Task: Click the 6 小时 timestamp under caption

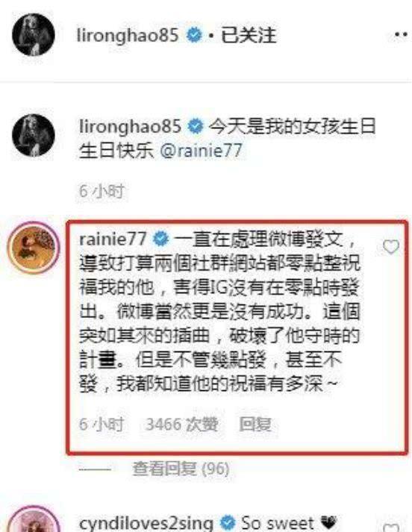Action: tap(101, 191)
